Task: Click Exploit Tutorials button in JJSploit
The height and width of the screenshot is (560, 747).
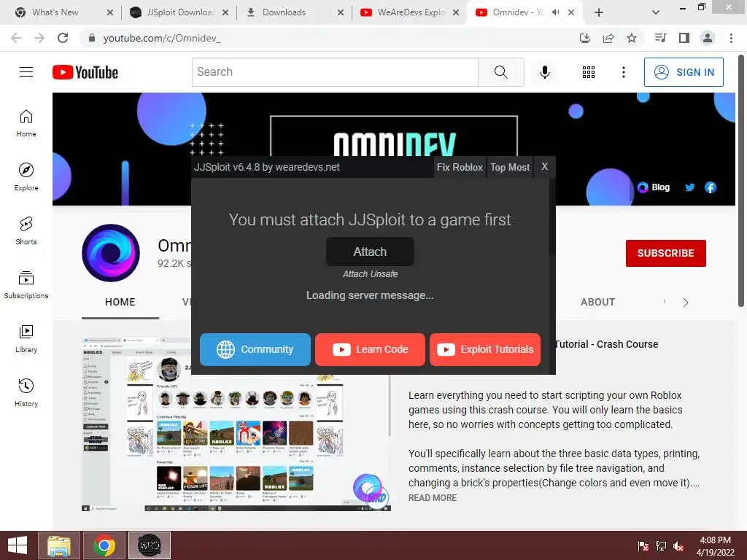Action: 485,349
